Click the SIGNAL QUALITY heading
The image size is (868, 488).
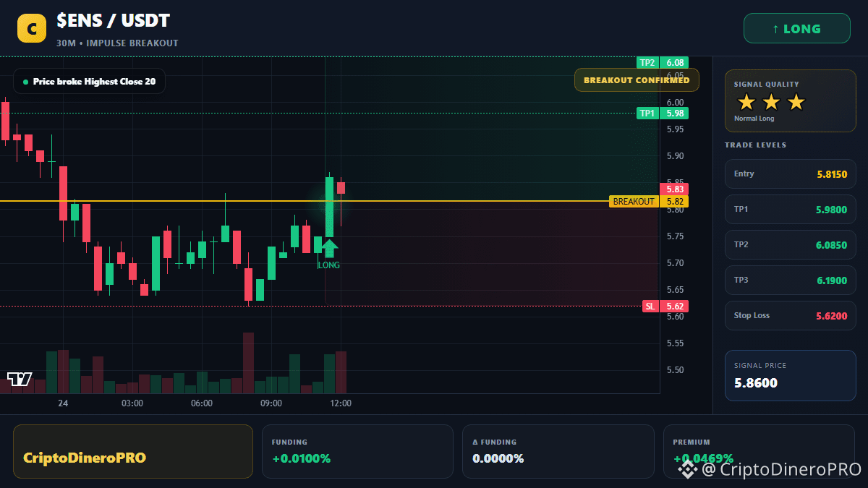point(767,85)
